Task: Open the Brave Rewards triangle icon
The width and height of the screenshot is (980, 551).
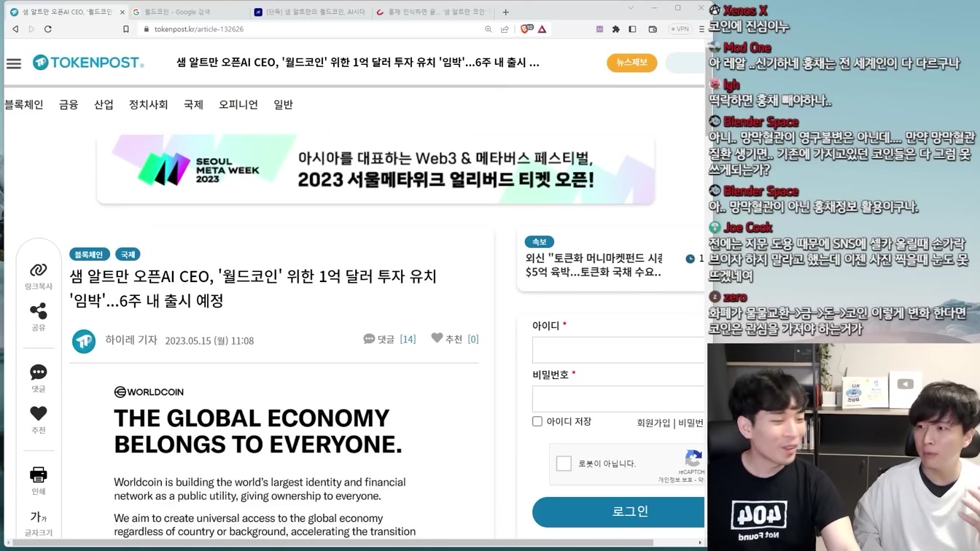Action: 542,29
